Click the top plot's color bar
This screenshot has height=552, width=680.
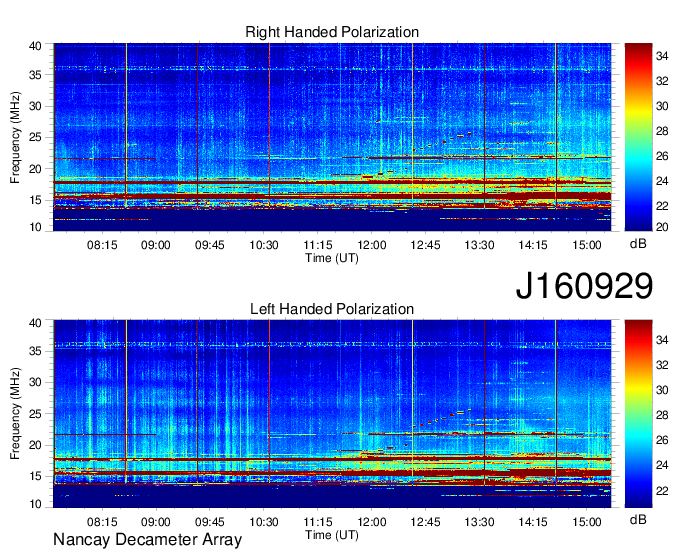pos(638,137)
